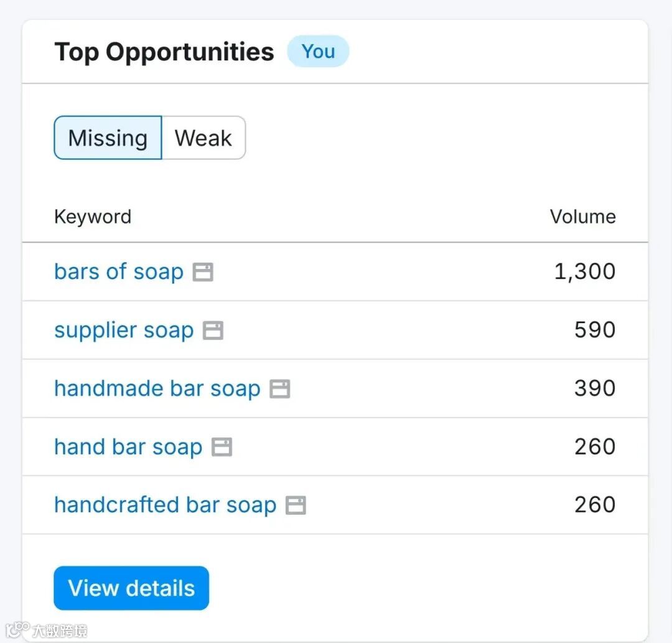Viewport: 672px width, 643px height.
Task: Open SERP icon beside supplier soap
Action: [213, 331]
